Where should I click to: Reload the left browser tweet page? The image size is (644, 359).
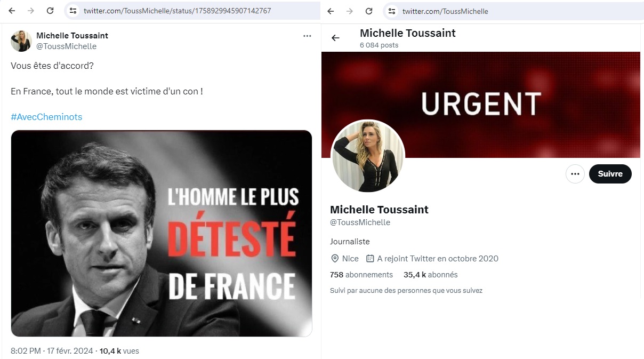(50, 11)
